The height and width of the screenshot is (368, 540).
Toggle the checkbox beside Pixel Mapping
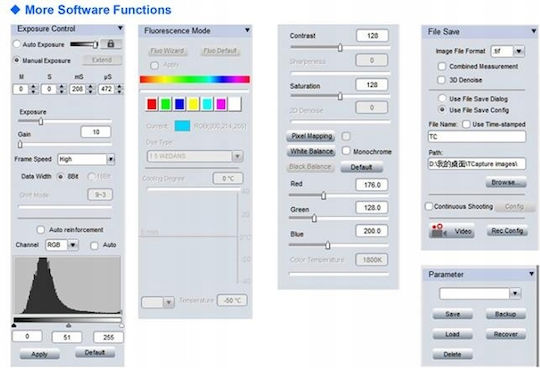(x=346, y=136)
